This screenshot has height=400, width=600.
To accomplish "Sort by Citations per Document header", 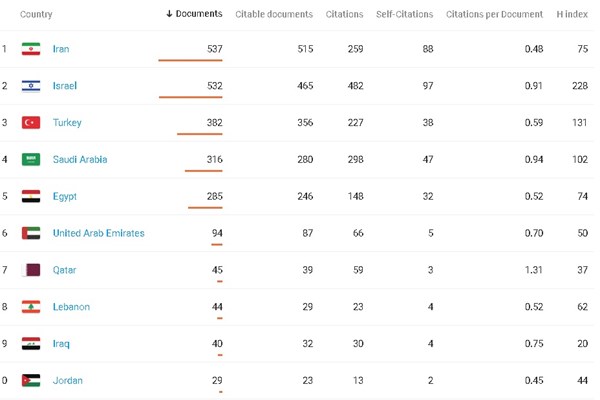I will pos(494,14).
